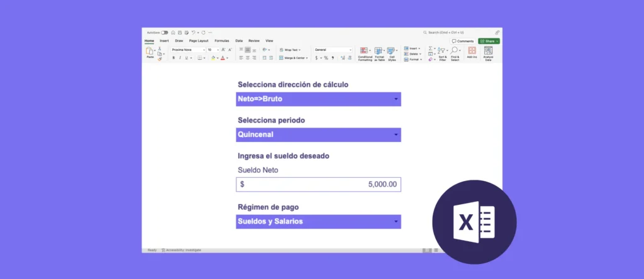Click the Home icon in the title bar
This screenshot has height=279, width=644.
coord(173,33)
